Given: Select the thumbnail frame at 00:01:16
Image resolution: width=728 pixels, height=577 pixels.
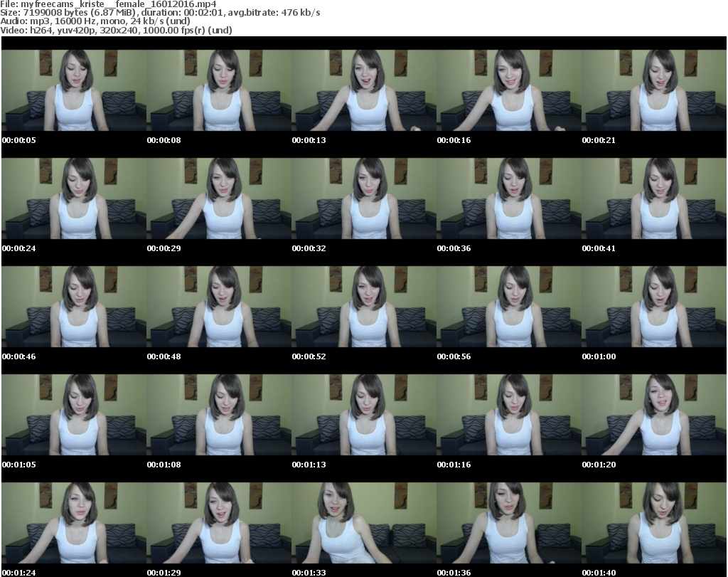Looking at the screenshot, I should point(509,415).
